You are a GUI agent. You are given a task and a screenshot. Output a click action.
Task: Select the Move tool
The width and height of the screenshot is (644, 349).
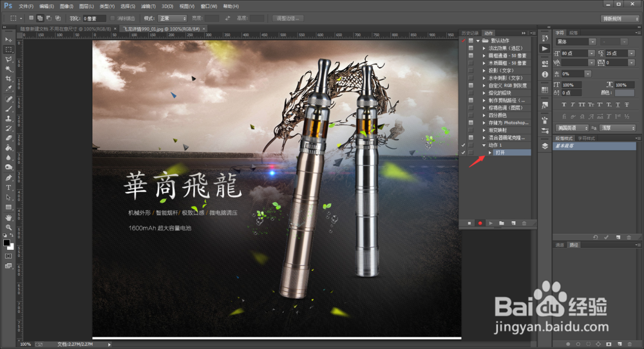click(8, 39)
